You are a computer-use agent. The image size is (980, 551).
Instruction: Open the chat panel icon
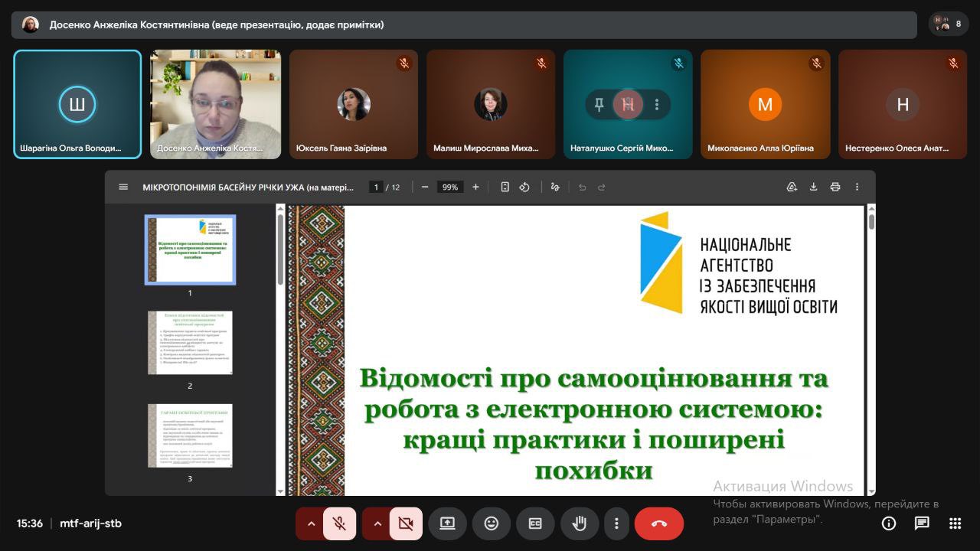pyautogui.click(x=922, y=523)
